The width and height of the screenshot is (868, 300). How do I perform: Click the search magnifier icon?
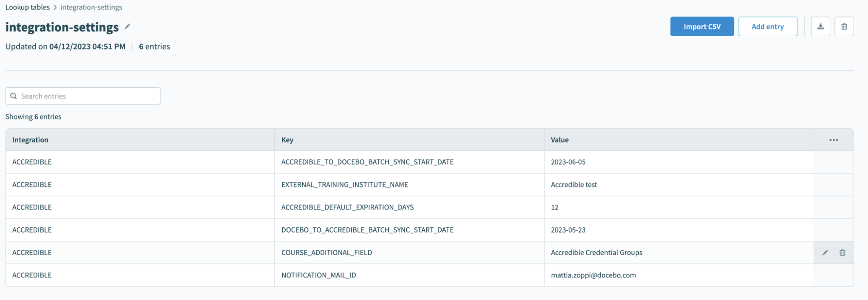[13, 96]
